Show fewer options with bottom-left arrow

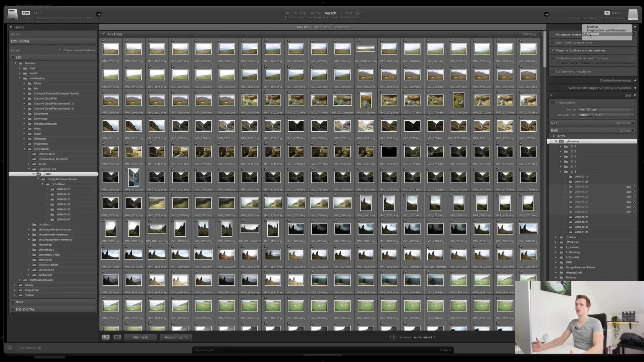point(10,348)
